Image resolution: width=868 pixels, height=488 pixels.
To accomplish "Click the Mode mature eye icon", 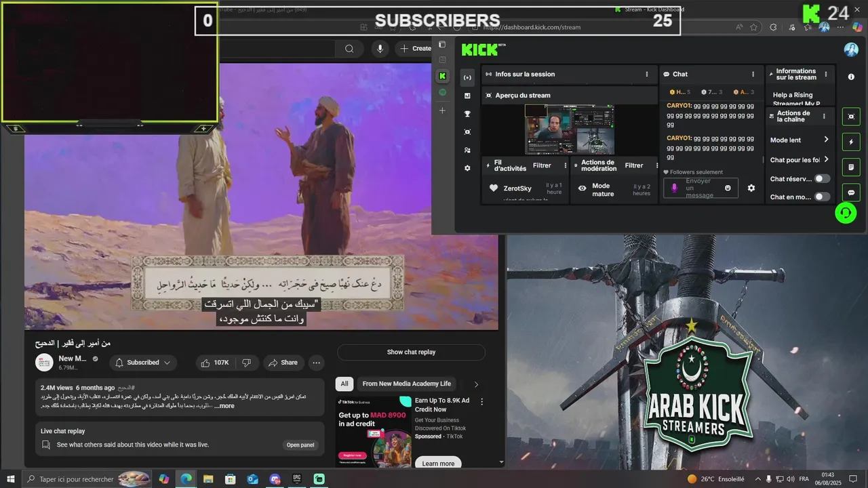I will [582, 188].
